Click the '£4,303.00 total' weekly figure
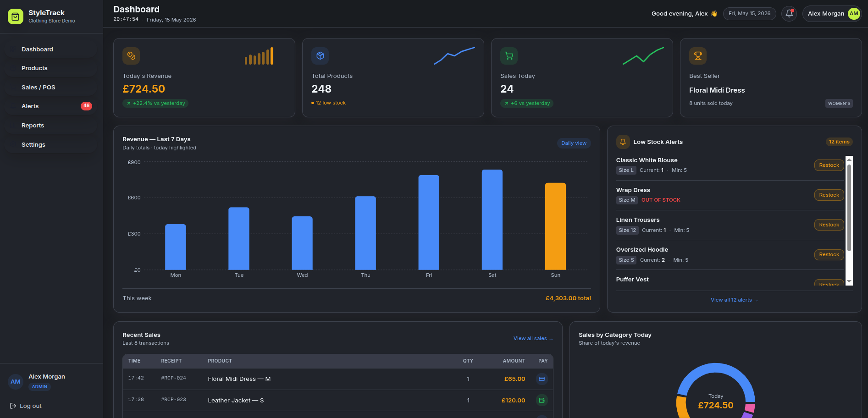Viewport: 868px width, 418px height. [568, 298]
